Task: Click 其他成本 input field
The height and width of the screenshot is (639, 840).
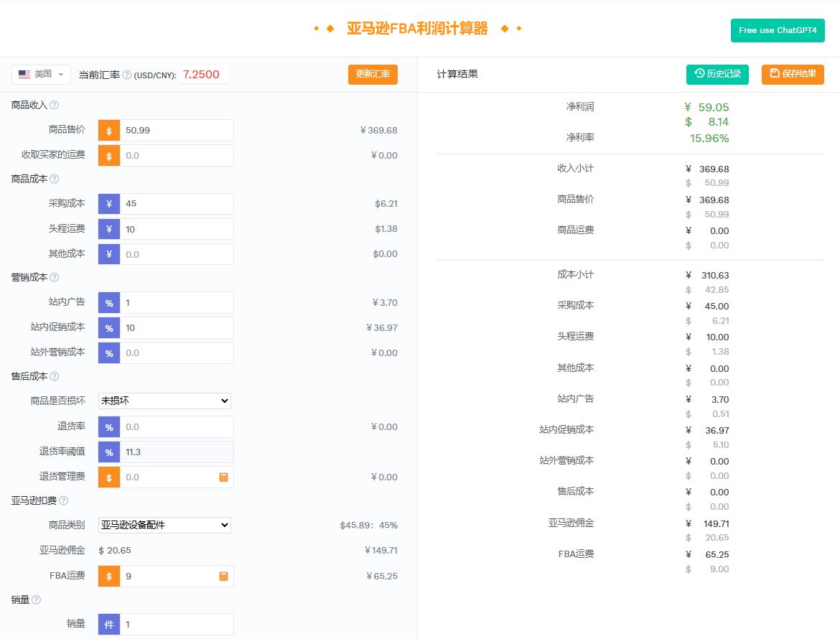Action: 176,254
